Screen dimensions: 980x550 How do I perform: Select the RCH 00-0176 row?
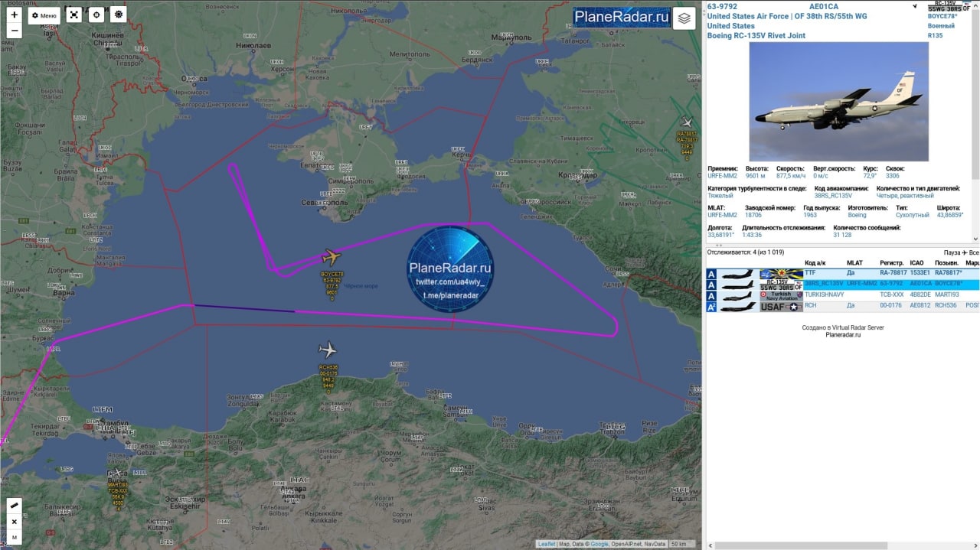click(843, 306)
